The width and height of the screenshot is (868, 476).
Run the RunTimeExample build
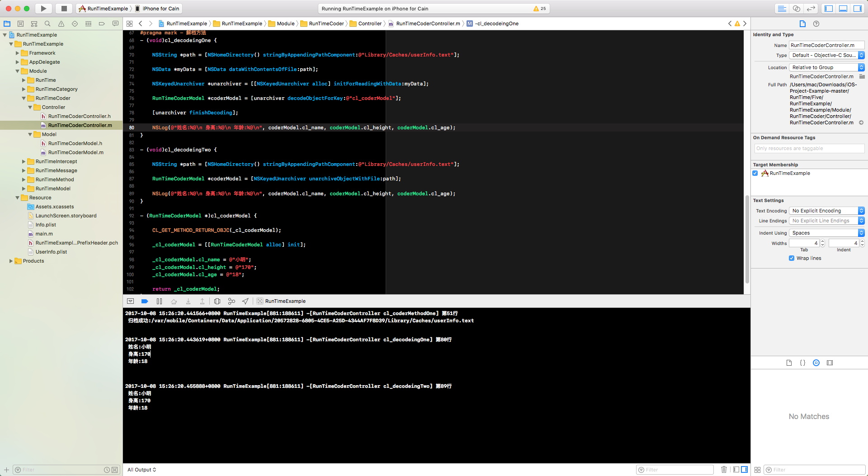(43, 9)
